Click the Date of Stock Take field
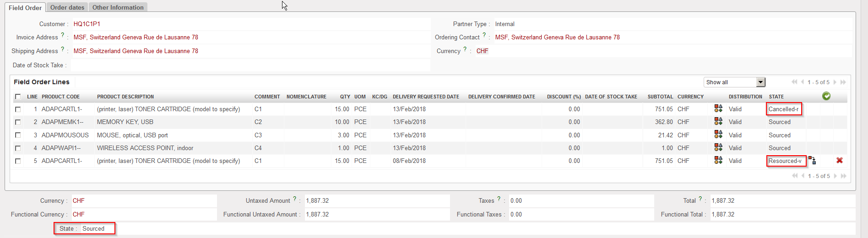The height and width of the screenshot is (238, 868). coord(250,65)
